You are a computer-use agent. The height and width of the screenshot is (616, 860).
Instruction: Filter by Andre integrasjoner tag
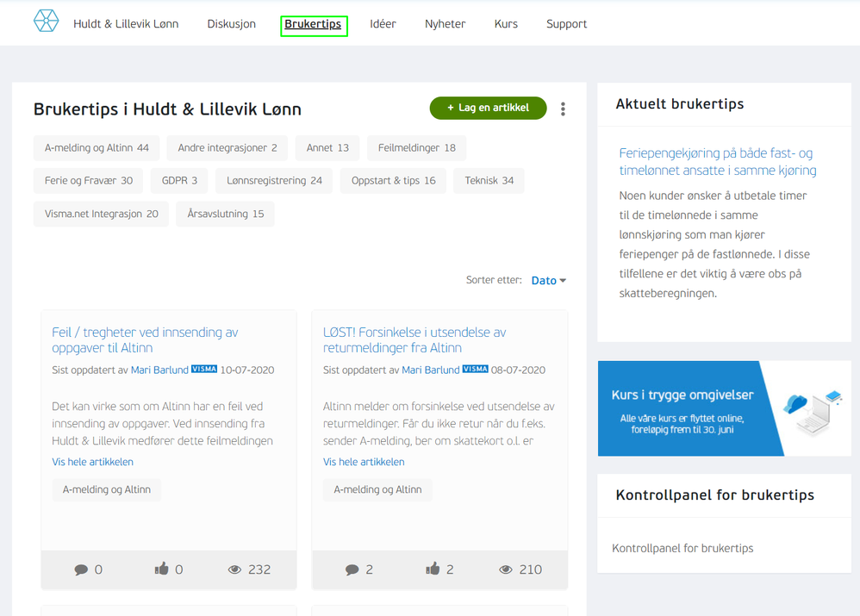[227, 147]
